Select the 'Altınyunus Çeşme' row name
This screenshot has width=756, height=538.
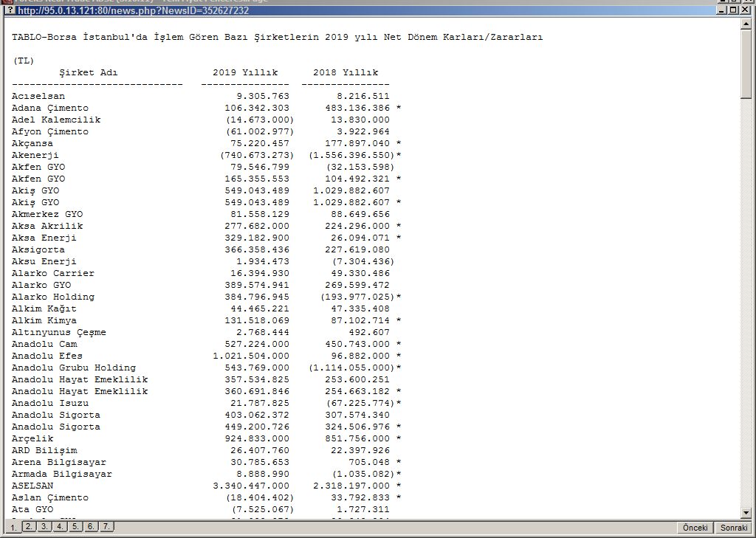click(x=59, y=332)
